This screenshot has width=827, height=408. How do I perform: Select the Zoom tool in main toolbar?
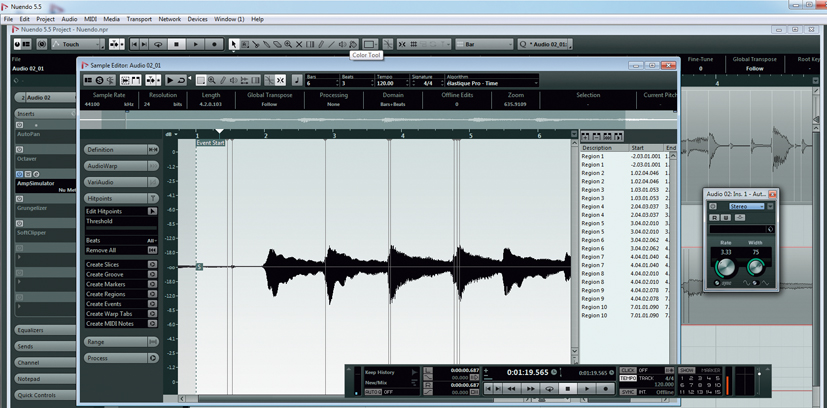(x=288, y=45)
